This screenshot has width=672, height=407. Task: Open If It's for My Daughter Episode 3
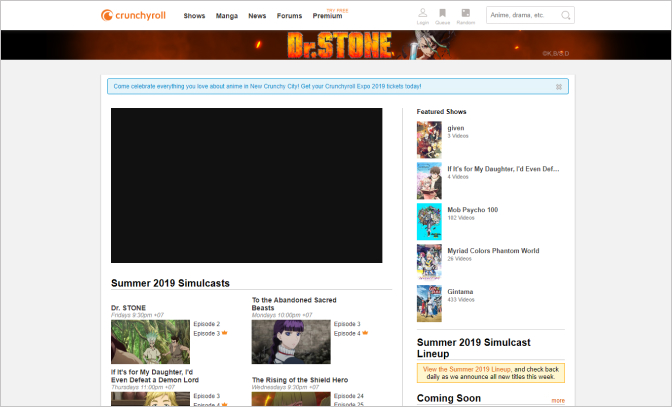point(207,396)
